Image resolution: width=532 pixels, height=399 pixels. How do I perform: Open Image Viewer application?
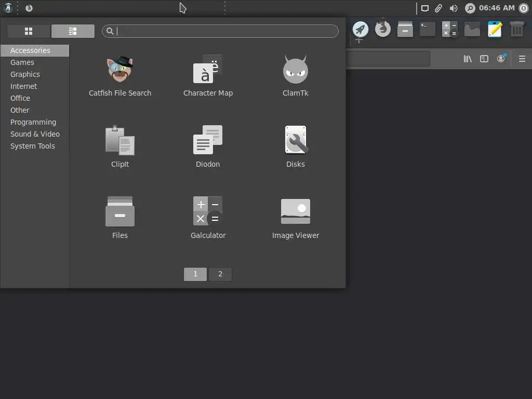click(296, 218)
